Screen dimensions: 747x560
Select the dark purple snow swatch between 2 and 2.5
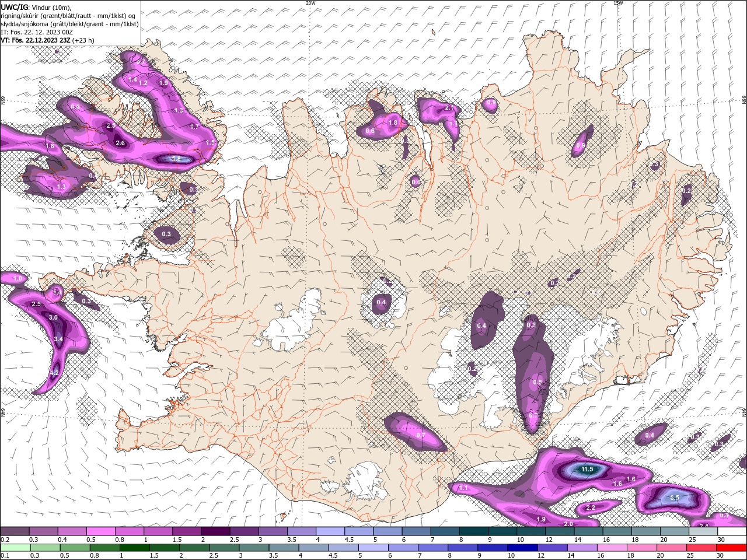coord(215,531)
